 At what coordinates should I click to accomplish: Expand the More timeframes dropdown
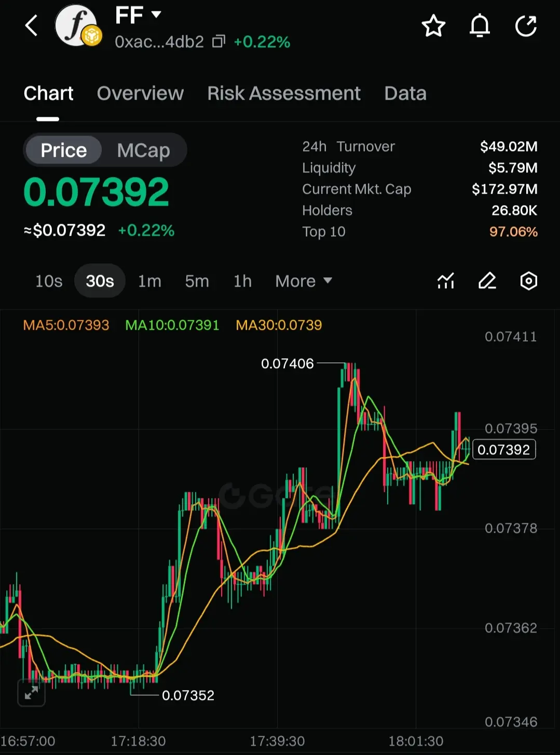[304, 281]
